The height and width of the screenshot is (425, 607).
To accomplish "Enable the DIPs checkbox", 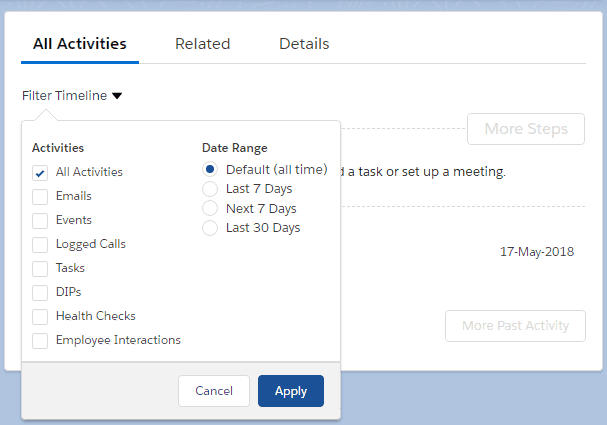I will pos(40,292).
